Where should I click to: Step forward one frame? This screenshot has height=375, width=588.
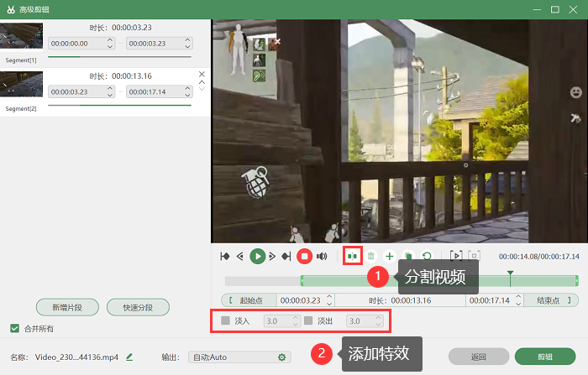point(272,256)
